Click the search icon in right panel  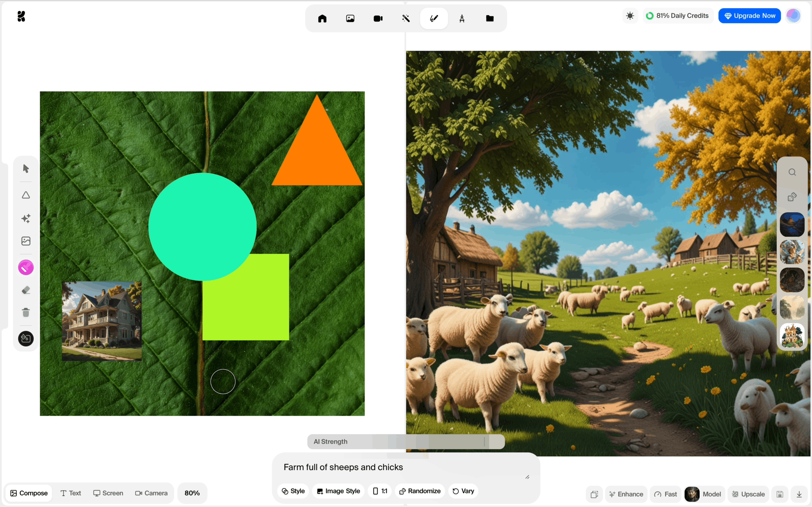pos(792,172)
